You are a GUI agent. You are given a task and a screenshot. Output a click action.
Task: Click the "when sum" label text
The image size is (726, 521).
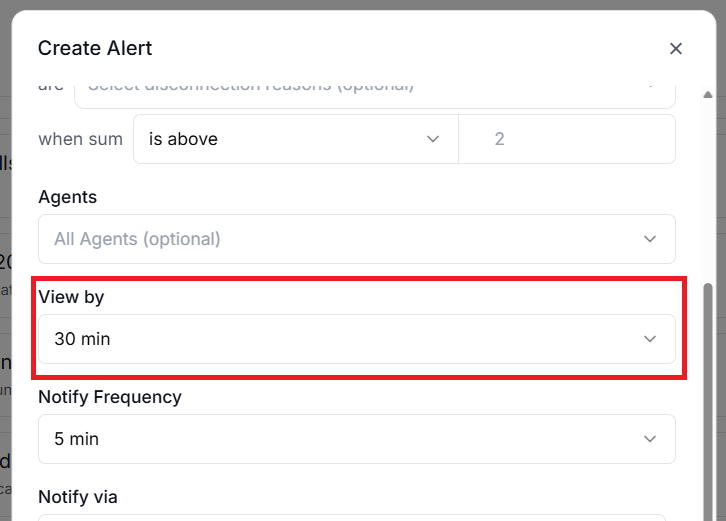pyautogui.click(x=81, y=139)
